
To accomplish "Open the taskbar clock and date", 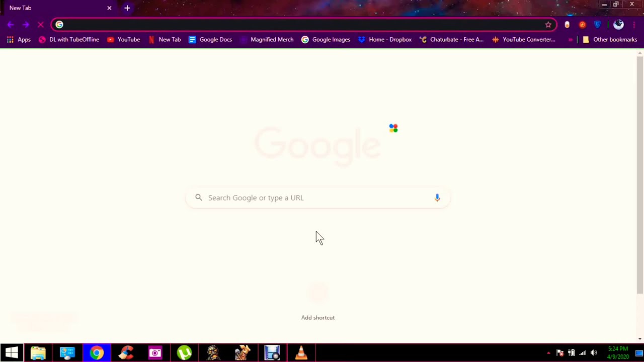I will coord(618,352).
